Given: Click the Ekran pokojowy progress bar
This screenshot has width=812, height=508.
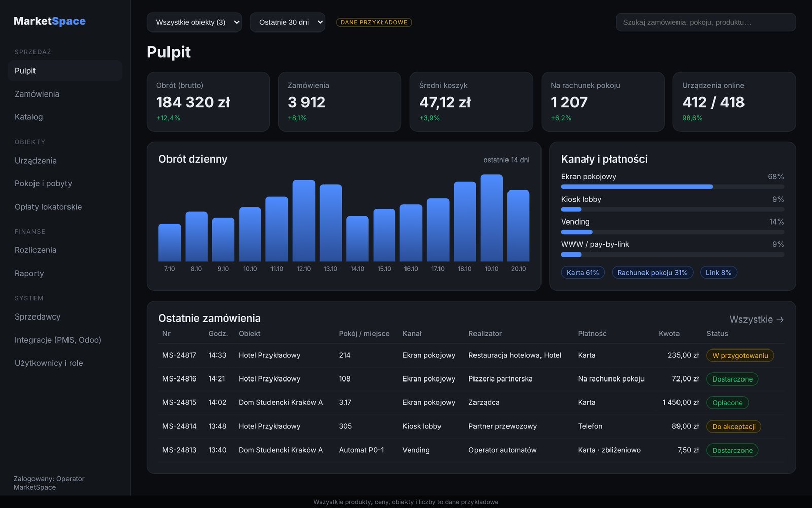Looking at the screenshot, I should (x=672, y=187).
